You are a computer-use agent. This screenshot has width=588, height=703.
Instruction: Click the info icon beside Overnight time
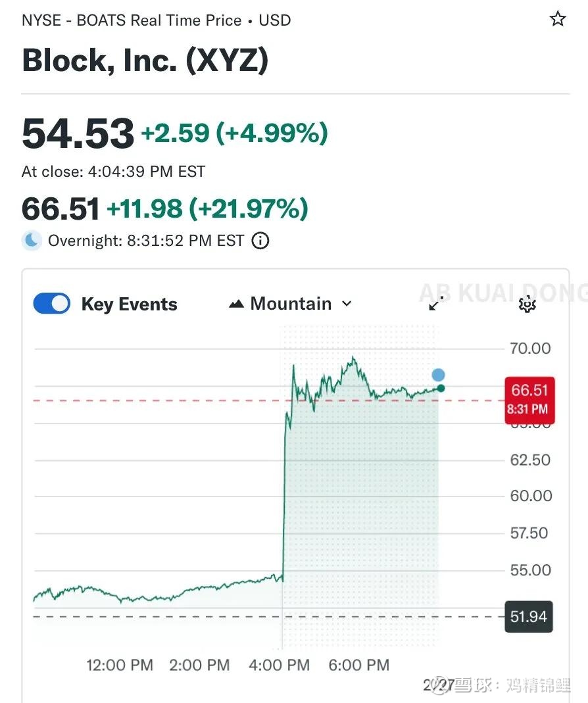tap(260, 241)
